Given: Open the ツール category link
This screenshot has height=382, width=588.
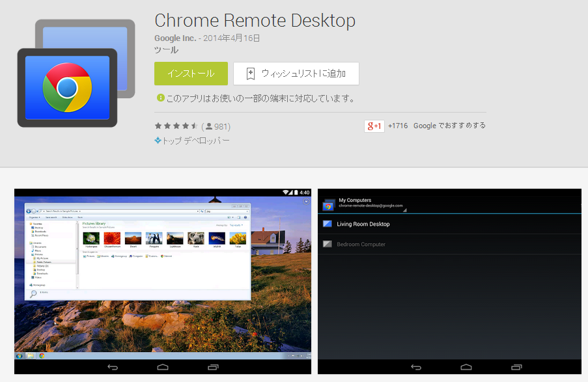Looking at the screenshot, I should (x=166, y=50).
